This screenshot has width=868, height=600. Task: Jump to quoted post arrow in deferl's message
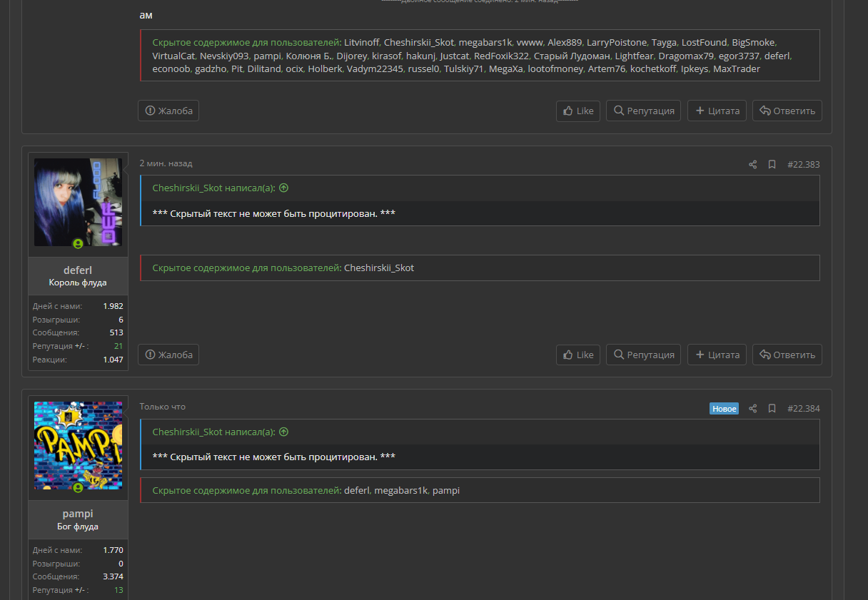click(283, 188)
